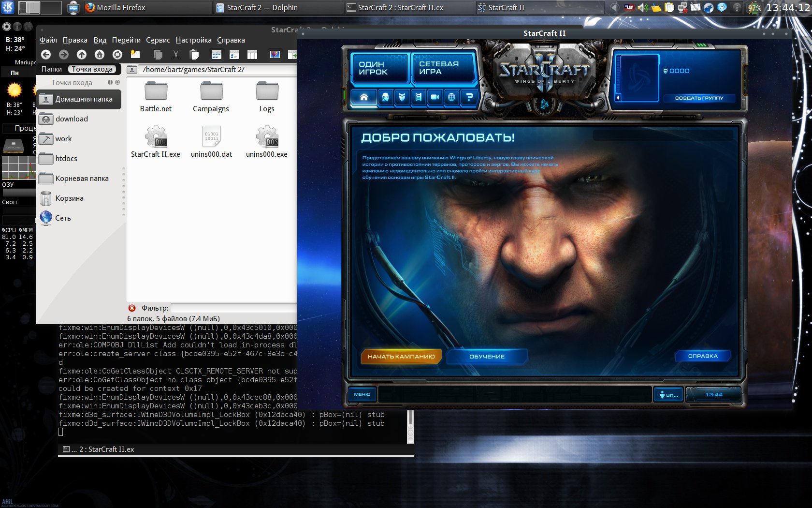
Task: Click the Forward navigation arrow in Dolphin
Action: (x=64, y=55)
